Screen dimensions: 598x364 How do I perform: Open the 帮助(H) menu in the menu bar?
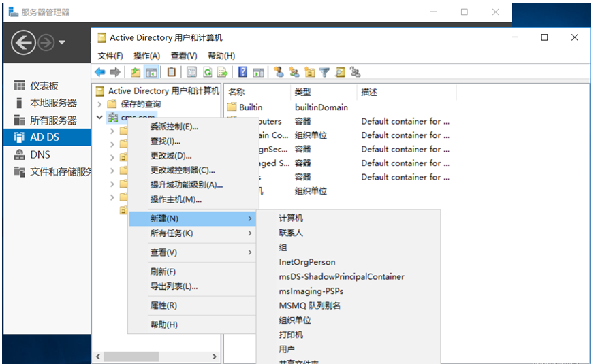[x=221, y=56]
